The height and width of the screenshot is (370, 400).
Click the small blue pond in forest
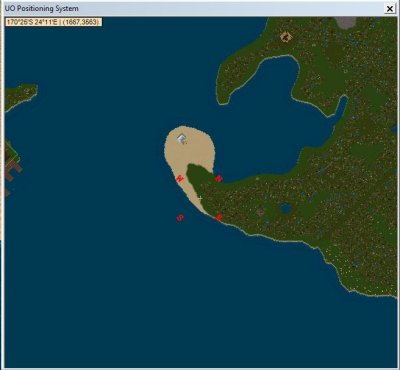(x=286, y=209)
